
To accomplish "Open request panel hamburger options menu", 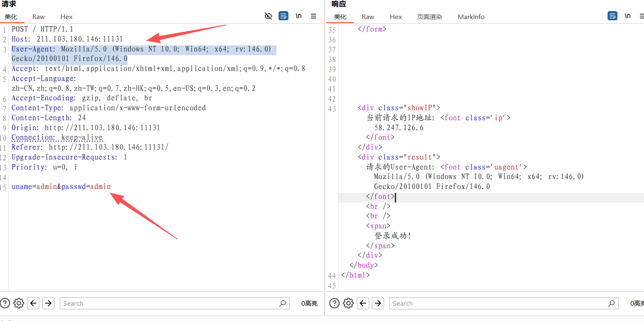I will coord(313,16).
